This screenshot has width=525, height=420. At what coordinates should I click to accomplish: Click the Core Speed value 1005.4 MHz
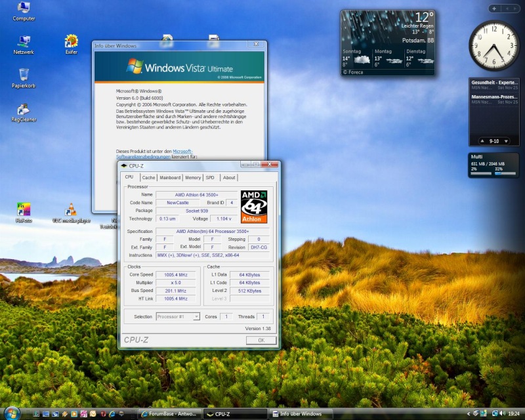(175, 275)
